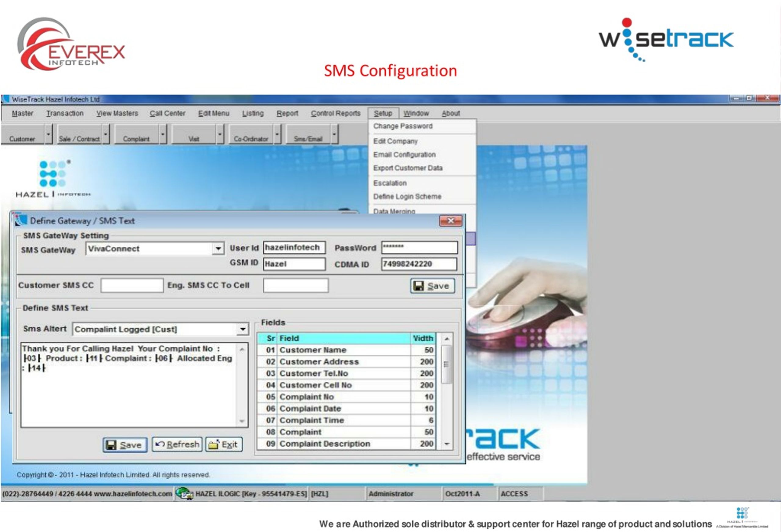The image size is (781, 532).
Task: Open the Control Reports menu
Action: coord(335,113)
